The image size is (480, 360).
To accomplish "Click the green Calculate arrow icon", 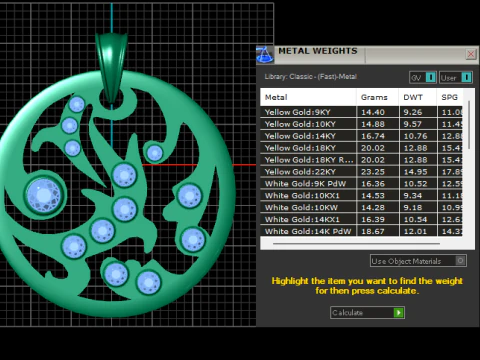I will click(x=399, y=313).
